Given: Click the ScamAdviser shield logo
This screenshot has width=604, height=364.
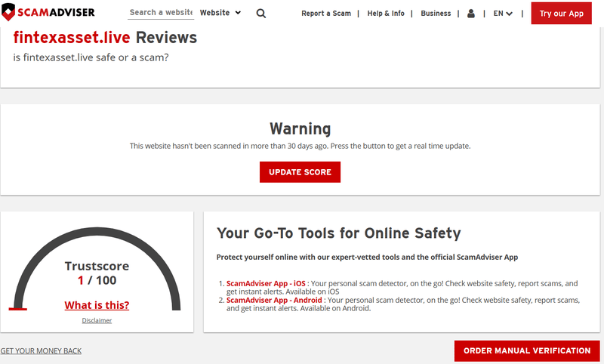Looking at the screenshot, I should pos(8,12).
